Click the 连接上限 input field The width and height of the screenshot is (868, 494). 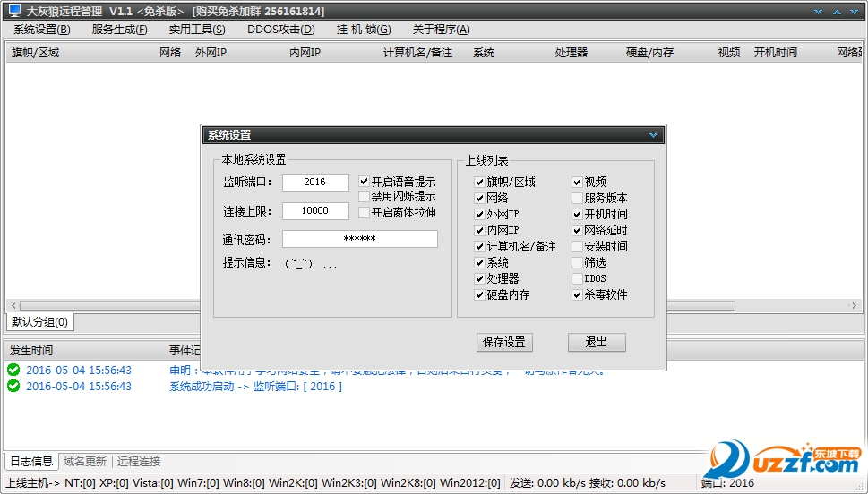(x=315, y=211)
